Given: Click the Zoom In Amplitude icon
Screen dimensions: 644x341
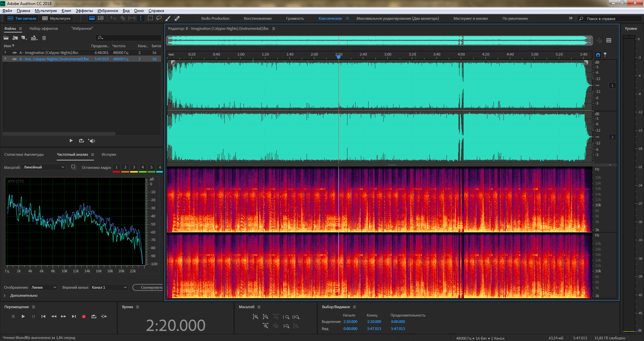Looking at the screenshot, I should (256, 317).
